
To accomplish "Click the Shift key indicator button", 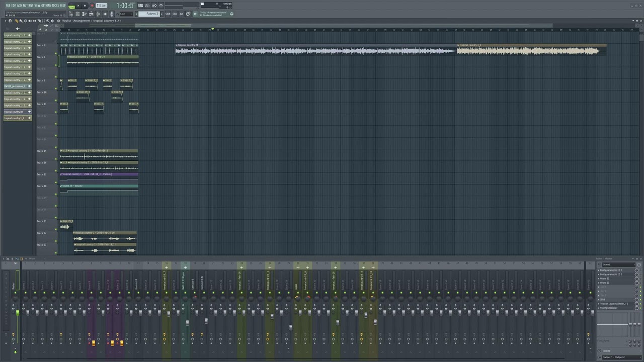I will pyautogui.click(x=168, y=14).
